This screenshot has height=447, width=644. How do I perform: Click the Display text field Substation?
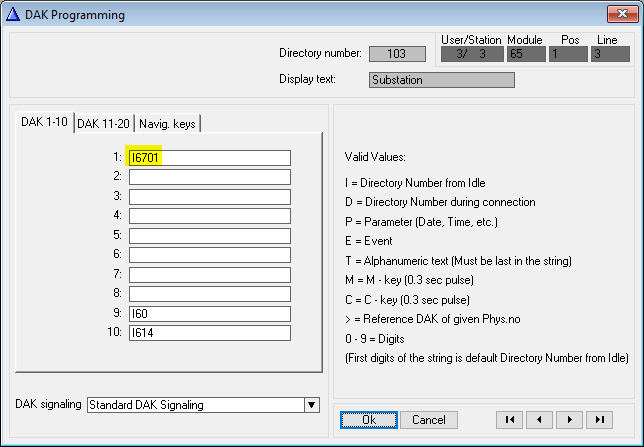click(x=442, y=80)
